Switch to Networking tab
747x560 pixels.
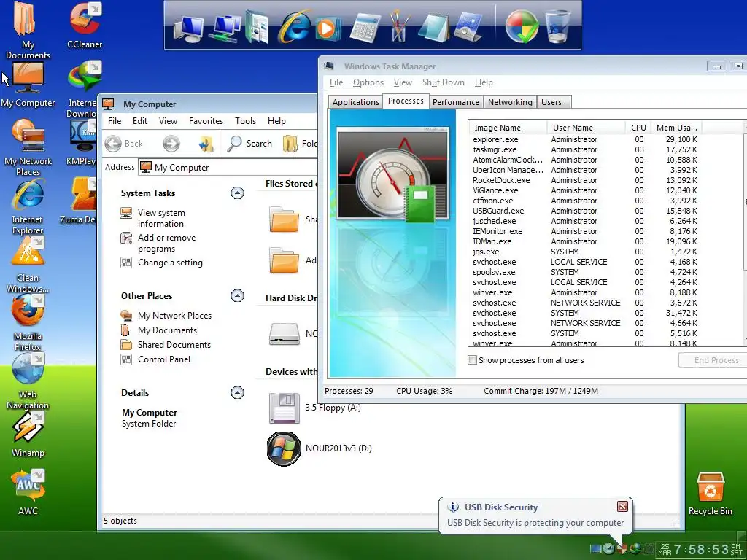click(510, 102)
